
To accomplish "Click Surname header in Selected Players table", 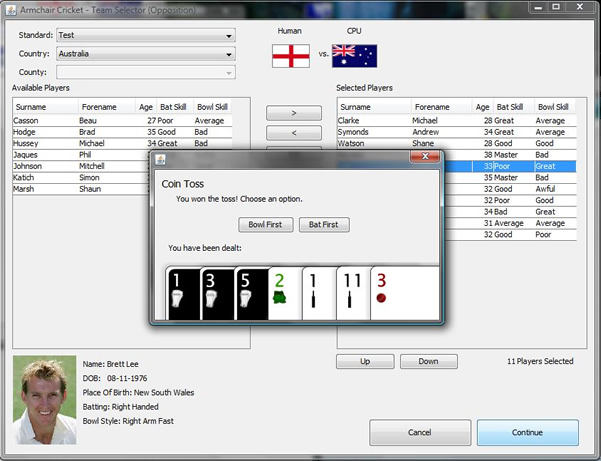I will pos(374,107).
